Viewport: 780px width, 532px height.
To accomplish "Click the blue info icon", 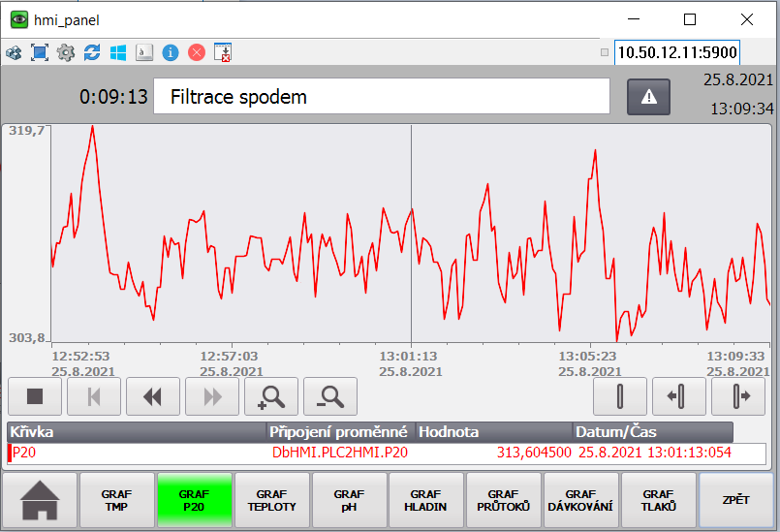I will point(171,52).
